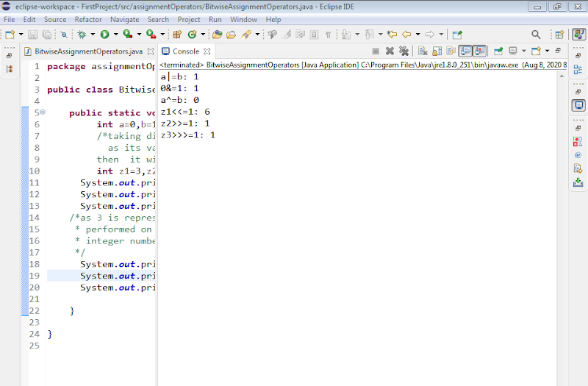The image size is (588, 386).
Task: Toggle Show Console When Standard Out Changes
Action: point(465,51)
